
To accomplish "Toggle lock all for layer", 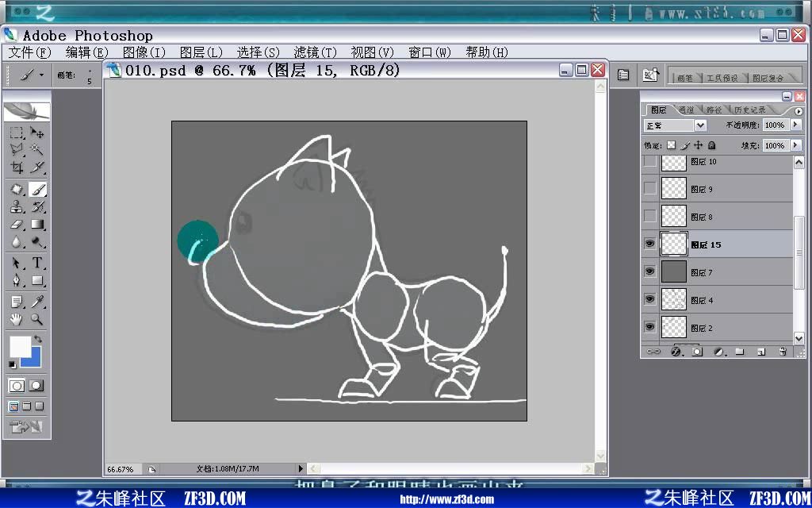I will 712,145.
